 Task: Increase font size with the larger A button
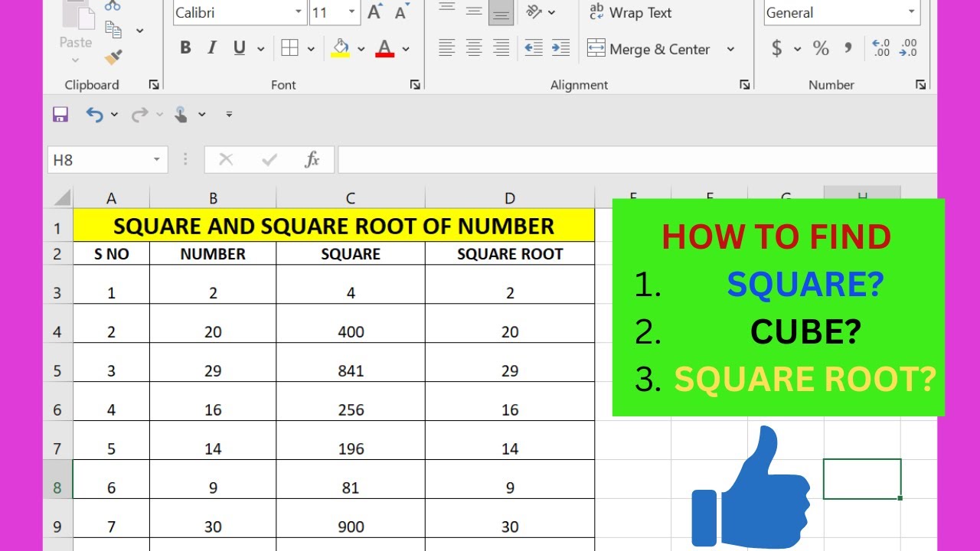pyautogui.click(x=374, y=12)
